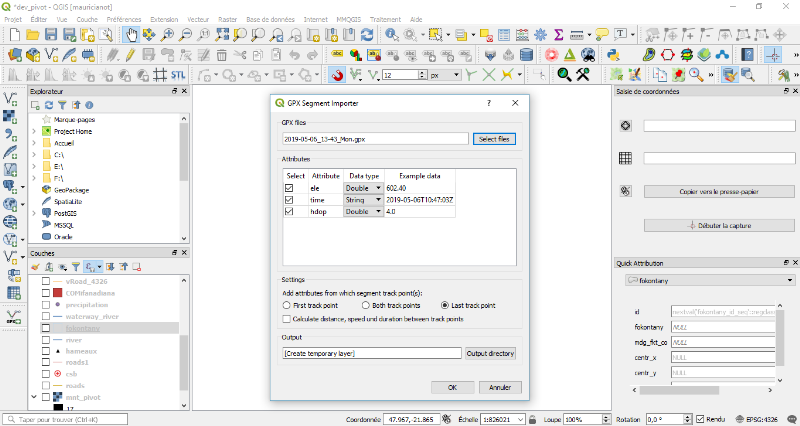Enable Calculate distance, speed and duration

click(288, 318)
